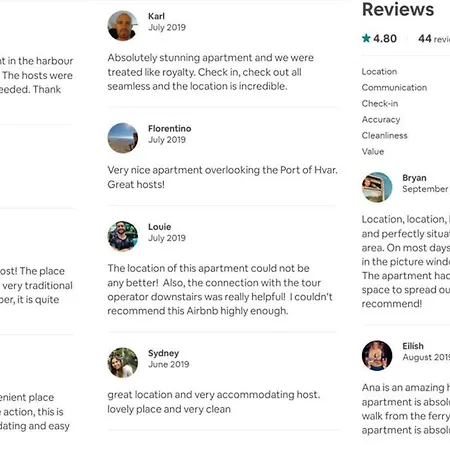The width and height of the screenshot is (450, 450).
Task: Select the Value rating category
Action: pos(373,152)
